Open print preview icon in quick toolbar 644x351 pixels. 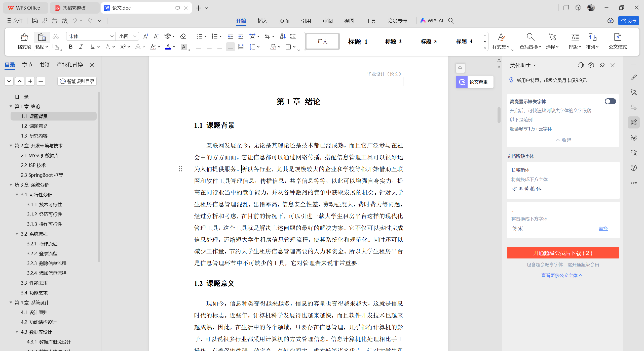pos(64,21)
